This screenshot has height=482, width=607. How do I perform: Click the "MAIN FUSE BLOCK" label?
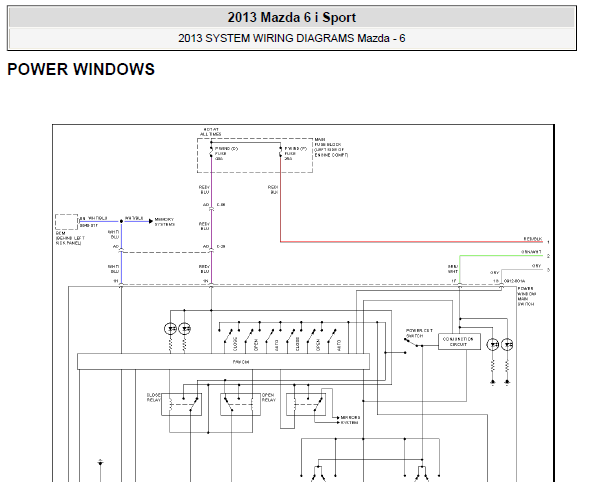click(331, 147)
